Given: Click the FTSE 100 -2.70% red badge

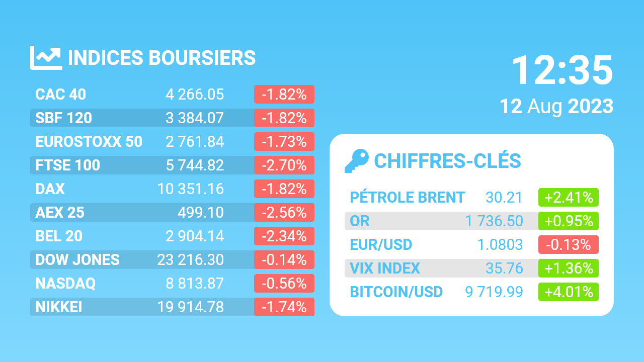Looking at the screenshot, I should coord(284,165).
